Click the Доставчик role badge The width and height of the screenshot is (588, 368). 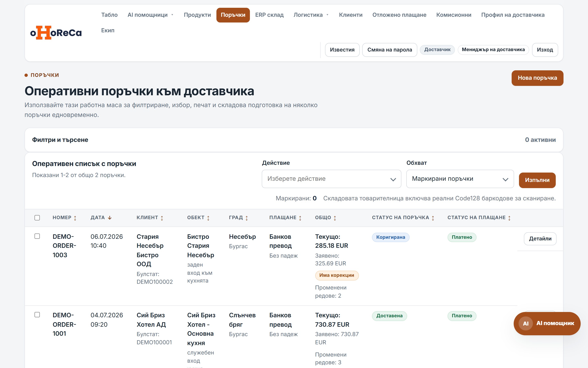tap(437, 50)
